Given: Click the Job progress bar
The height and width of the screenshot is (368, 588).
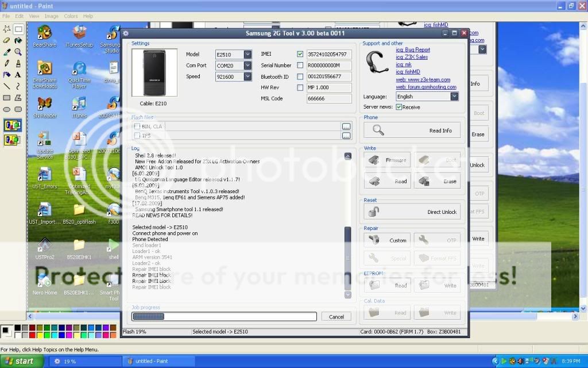Looking at the screenshot, I should pos(225,317).
